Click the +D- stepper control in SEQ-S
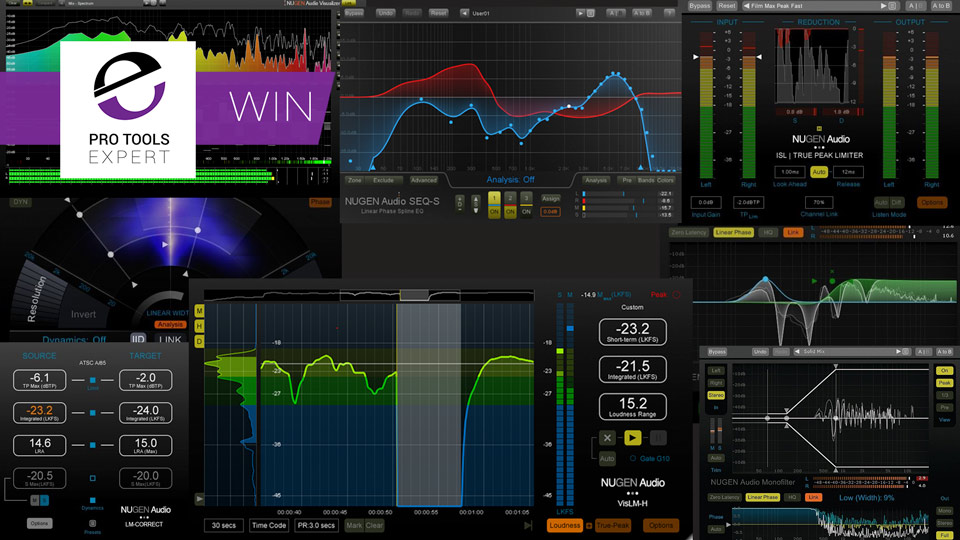960x540 pixels. click(460, 204)
